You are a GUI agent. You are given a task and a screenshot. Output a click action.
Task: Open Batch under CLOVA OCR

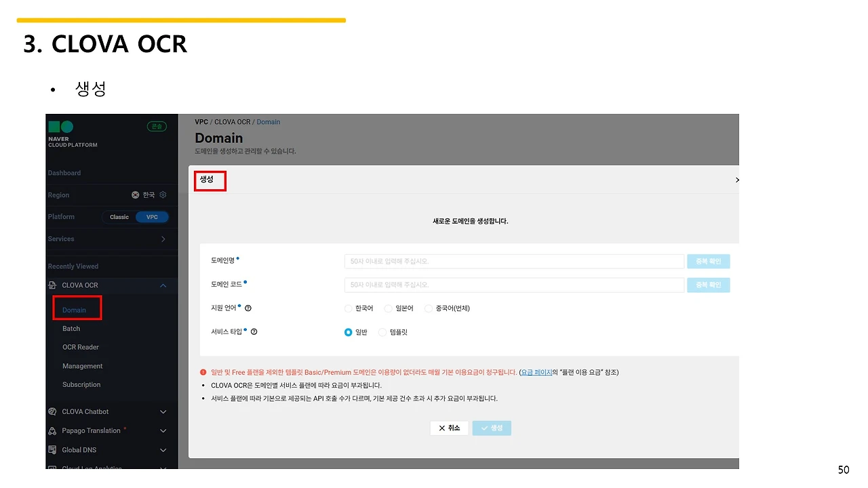[71, 329]
